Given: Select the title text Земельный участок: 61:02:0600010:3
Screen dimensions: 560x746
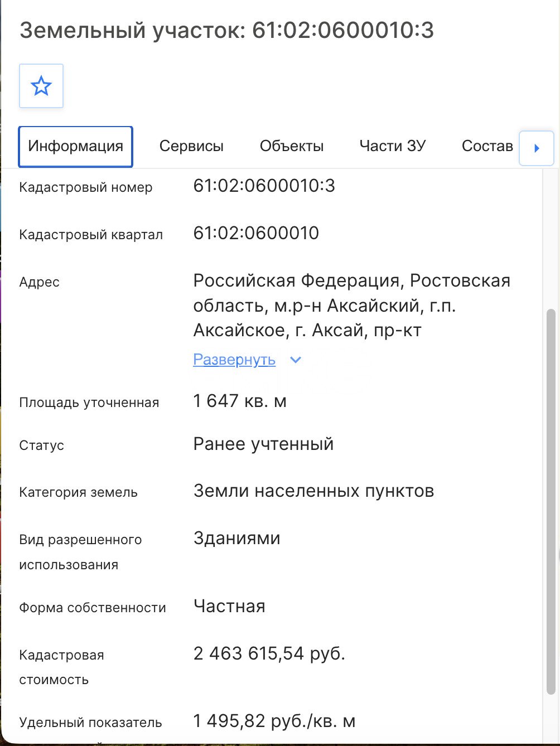Looking at the screenshot, I should click(227, 30).
